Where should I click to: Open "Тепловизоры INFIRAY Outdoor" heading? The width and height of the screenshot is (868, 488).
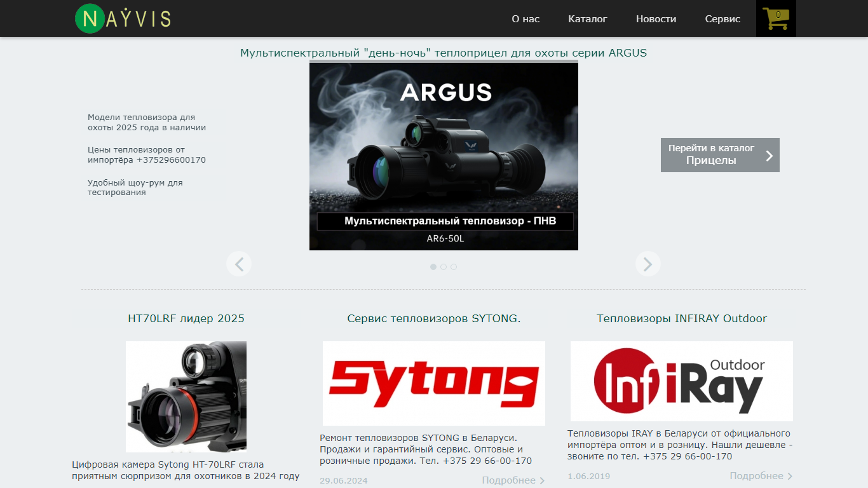click(682, 318)
